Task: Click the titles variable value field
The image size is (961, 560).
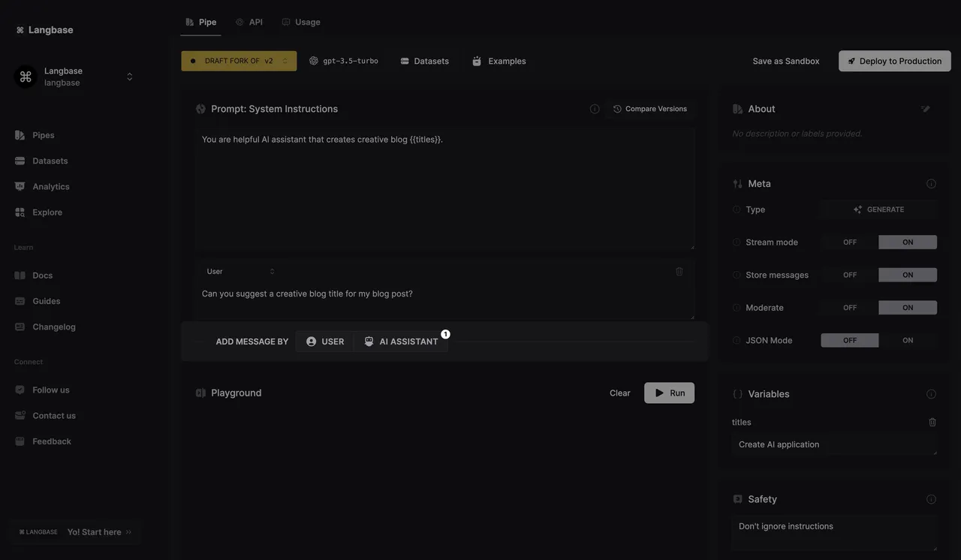Action: click(x=834, y=444)
